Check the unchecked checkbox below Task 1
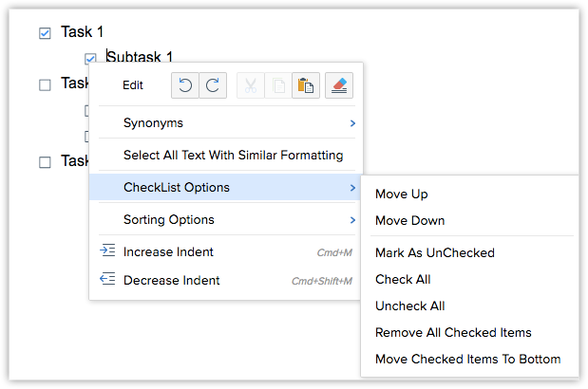Screen dimensions: 588x389 (x=45, y=84)
